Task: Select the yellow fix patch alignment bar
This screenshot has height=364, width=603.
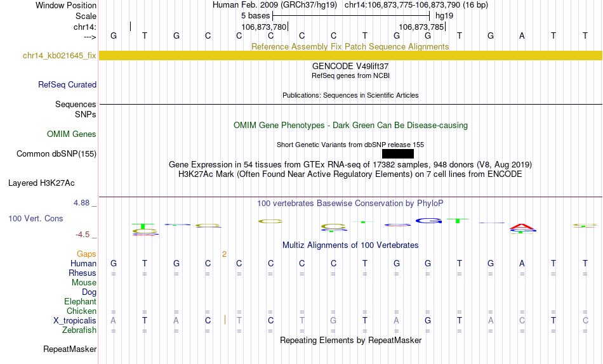Action: [x=351, y=55]
